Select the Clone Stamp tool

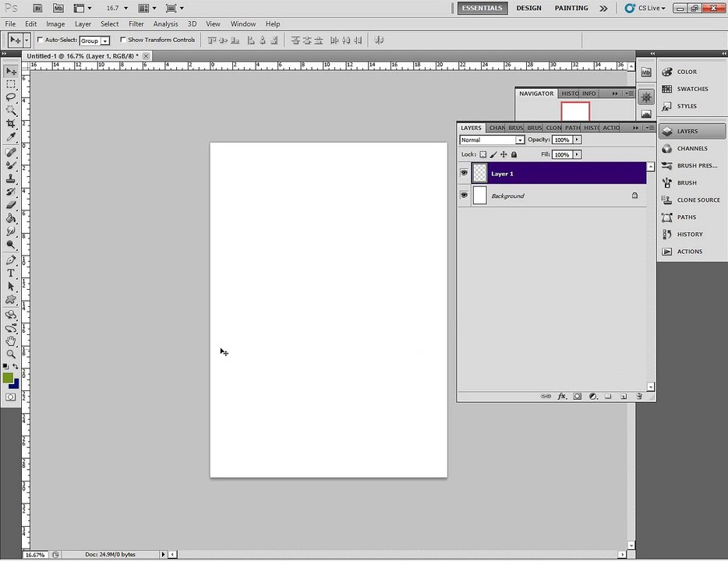[11, 178]
